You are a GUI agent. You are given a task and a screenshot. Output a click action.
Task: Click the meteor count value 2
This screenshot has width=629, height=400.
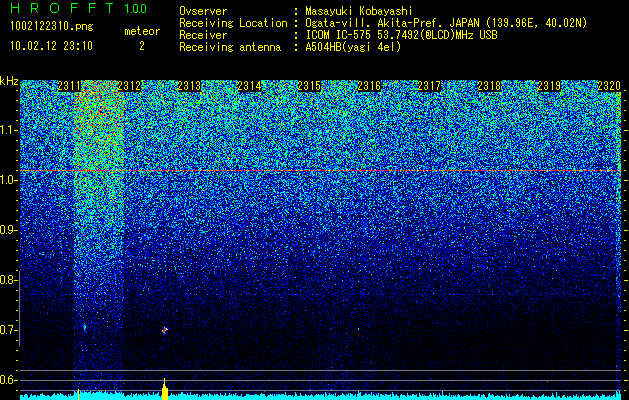coord(142,46)
